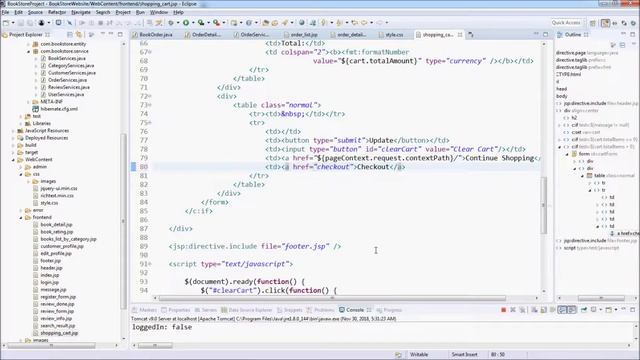Open the Refactor menu
The height and width of the screenshot is (360, 640).
[x=57, y=12]
